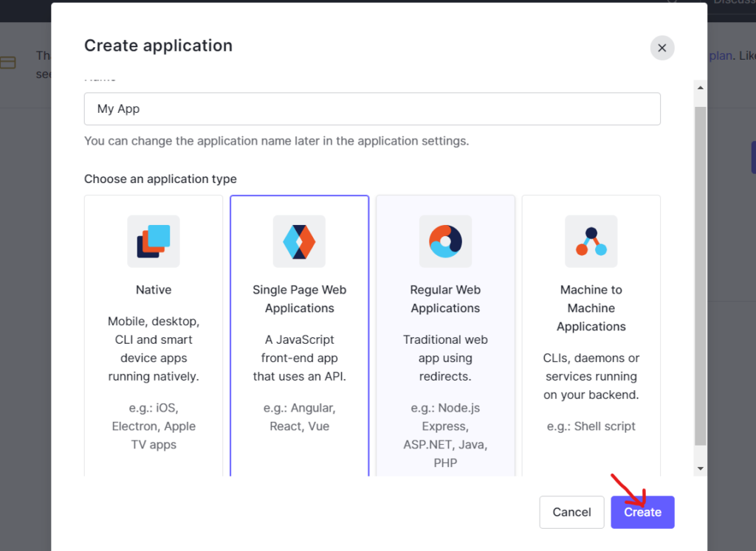The image size is (756, 551).
Task: Select the "Native" application type title
Action: (x=154, y=290)
